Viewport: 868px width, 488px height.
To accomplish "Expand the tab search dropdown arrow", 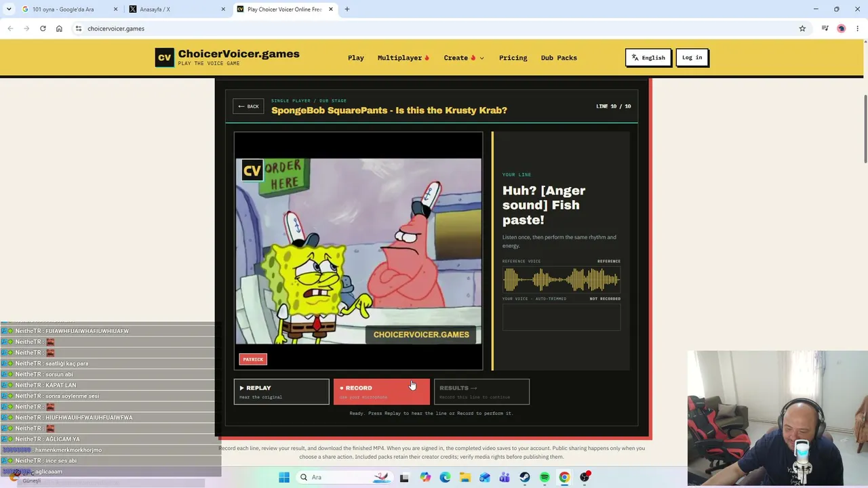I will tap(9, 9).
